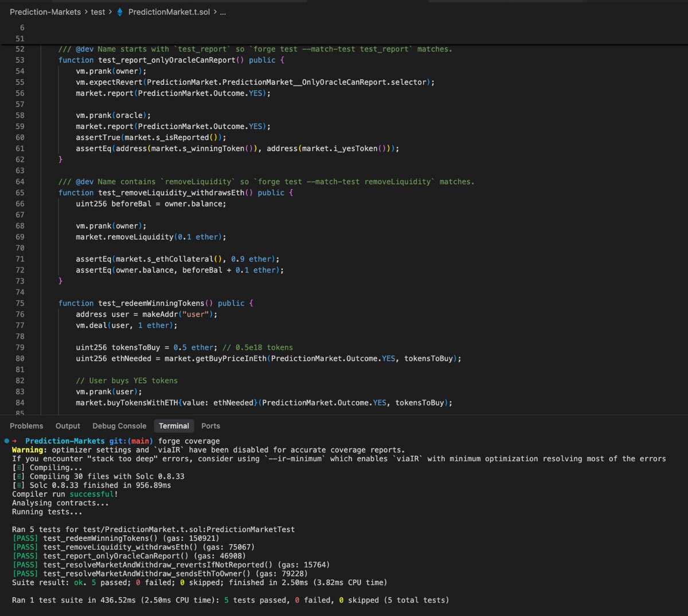Image resolution: width=688 pixels, height=616 pixels.
Task: Expand the breadcrumb ellipsis symbol list
Action: point(223,12)
